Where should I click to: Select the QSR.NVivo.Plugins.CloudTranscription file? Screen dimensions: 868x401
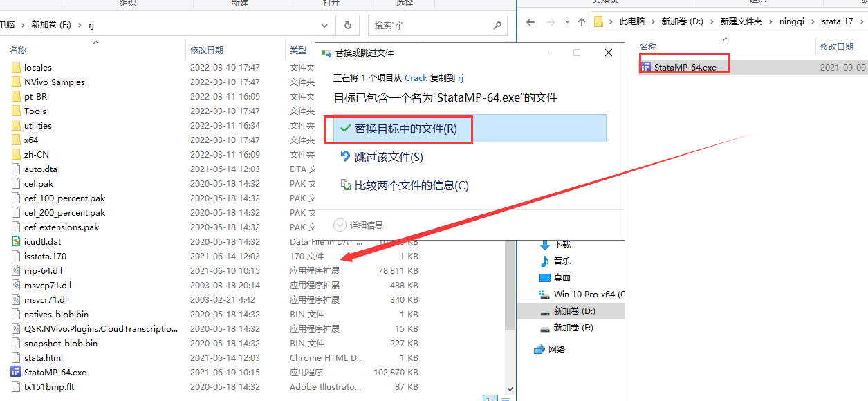(x=100, y=328)
